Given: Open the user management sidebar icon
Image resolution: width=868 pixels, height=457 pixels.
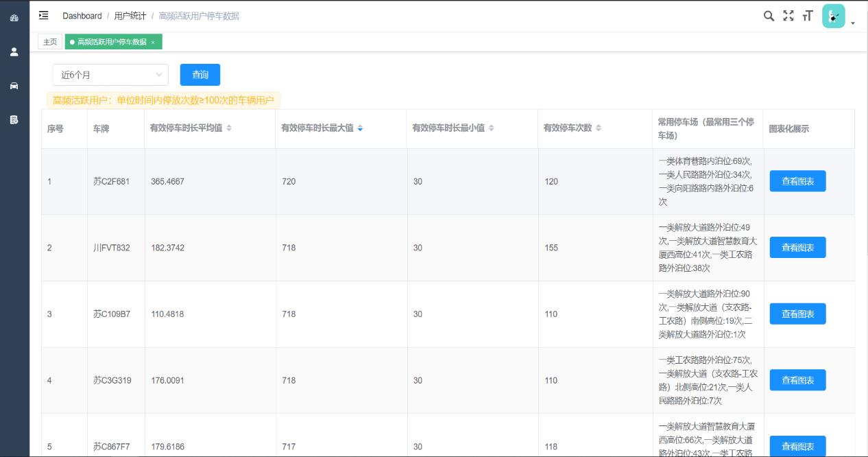Looking at the screenshot, I should pos(14,51).
